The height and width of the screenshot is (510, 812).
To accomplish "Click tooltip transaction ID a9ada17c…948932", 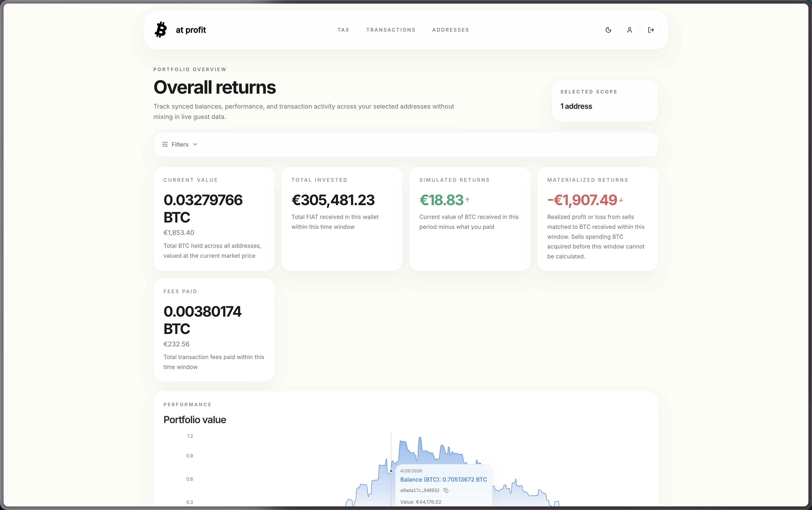I will 420,490.
